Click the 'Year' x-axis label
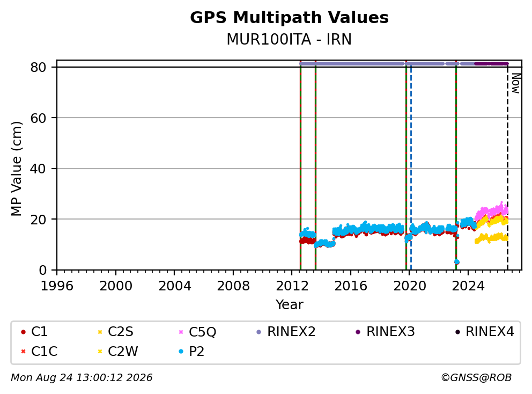 click(289, 305)
